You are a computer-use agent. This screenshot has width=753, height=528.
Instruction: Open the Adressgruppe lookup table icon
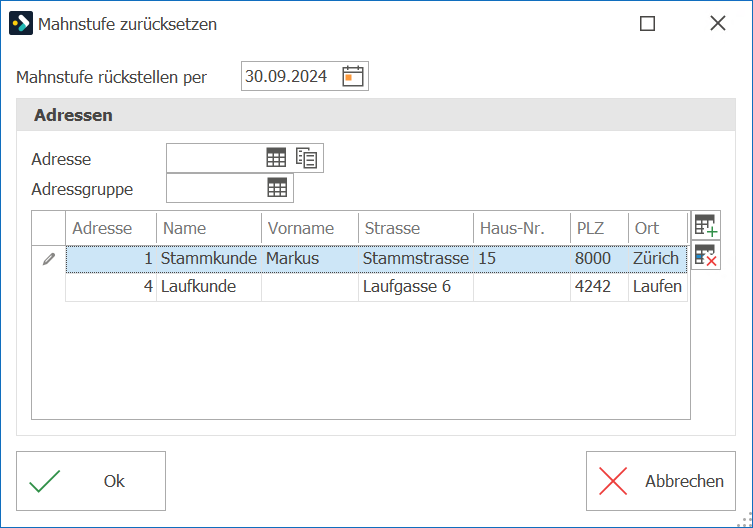pyautogui.click(x=277, y=187)
